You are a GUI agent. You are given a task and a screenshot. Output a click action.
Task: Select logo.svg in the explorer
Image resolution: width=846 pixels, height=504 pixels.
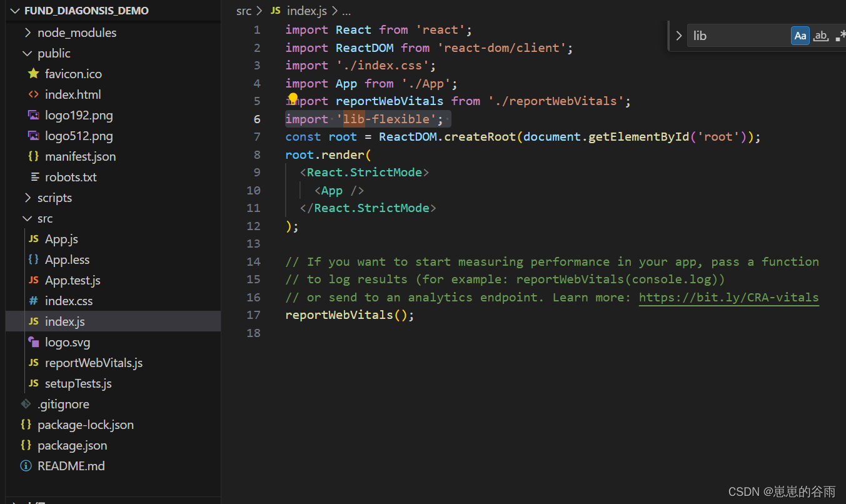68,342
